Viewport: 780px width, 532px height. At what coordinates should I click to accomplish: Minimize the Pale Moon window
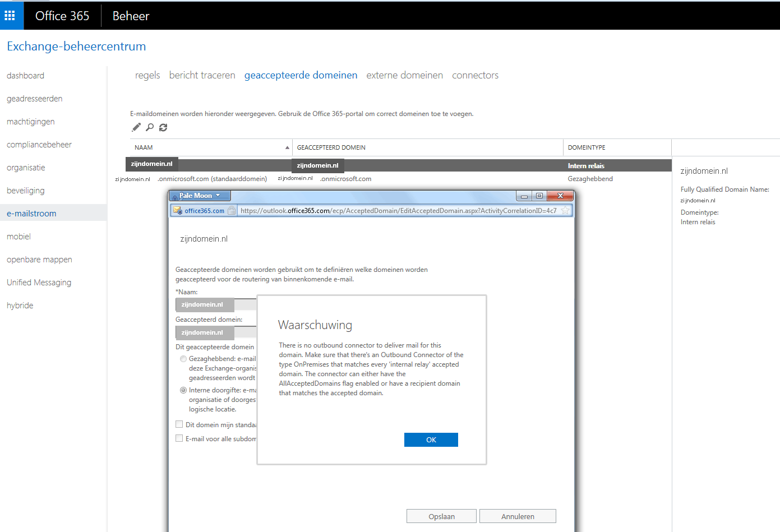click(x=524, y=196)
